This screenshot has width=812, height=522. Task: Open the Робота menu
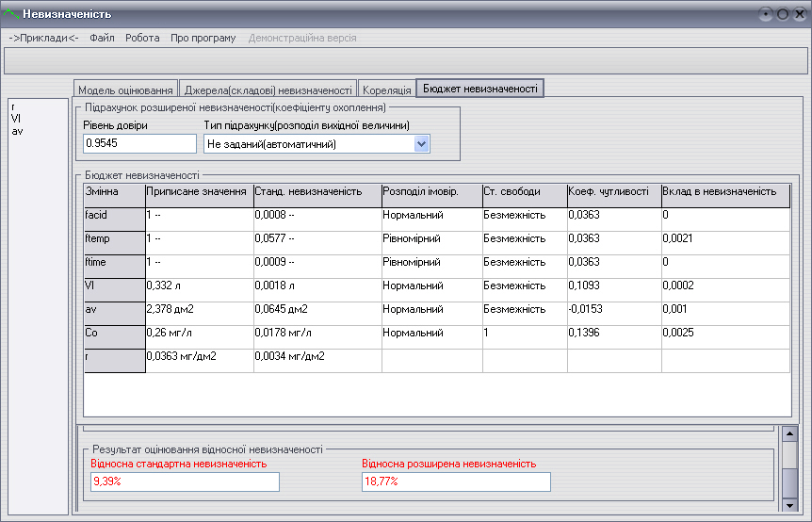[x=142, y=38]
